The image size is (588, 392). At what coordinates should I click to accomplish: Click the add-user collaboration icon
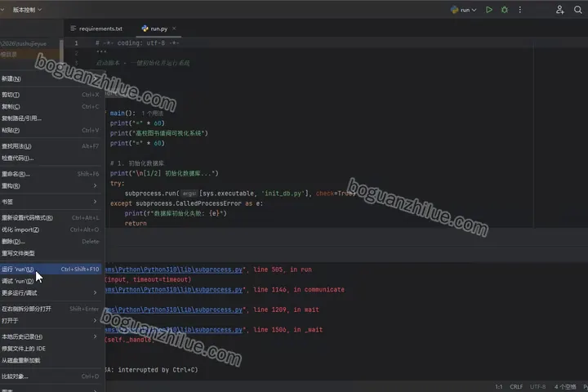560,10
